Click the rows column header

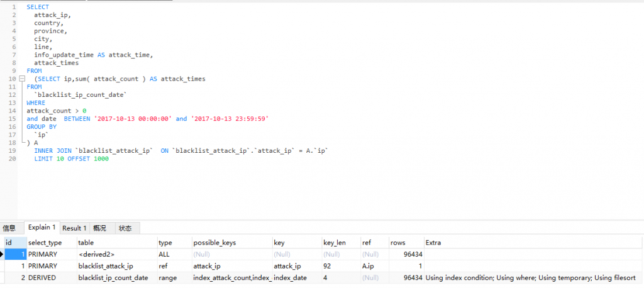[406, 243]
